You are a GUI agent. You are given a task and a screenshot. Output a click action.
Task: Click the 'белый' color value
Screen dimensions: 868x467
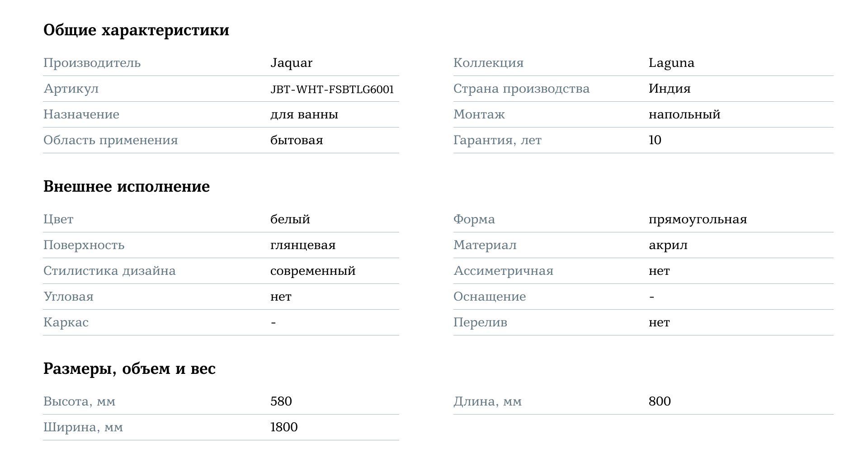290,219
